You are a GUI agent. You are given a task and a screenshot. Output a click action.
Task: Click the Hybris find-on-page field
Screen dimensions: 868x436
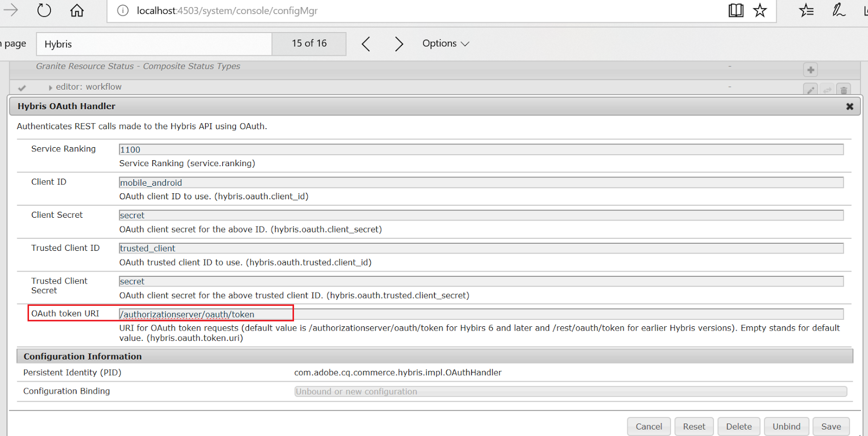(154, 44)
